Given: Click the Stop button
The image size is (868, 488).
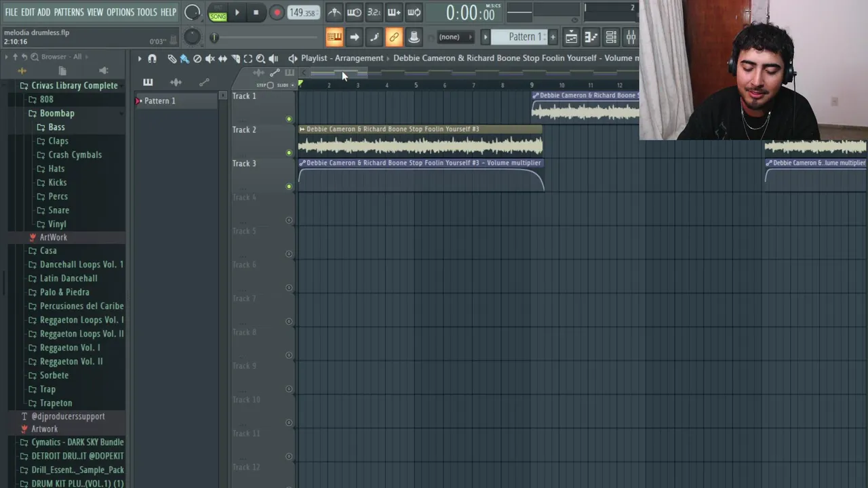Looking at the screenshot, I should tap(256, 12).
